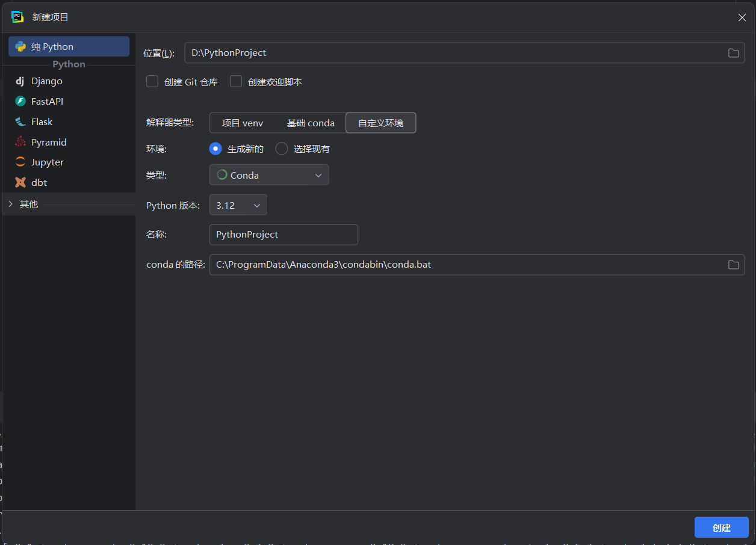The width and height of the screenshot is (756, 545).
Task: Click the Flask icon in sidebar
Action: pyautogui.click(x=20, y=122)
